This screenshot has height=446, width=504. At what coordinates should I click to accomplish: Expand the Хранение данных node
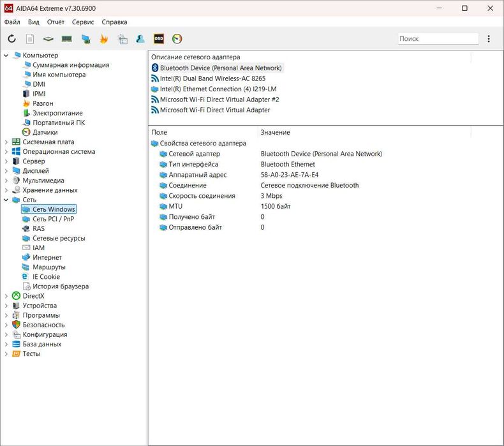tap(6, 190)
